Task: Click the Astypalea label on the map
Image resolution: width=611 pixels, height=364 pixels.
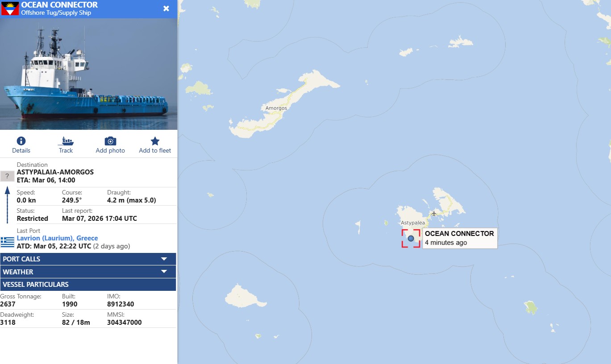Action: tap(413, 222)
